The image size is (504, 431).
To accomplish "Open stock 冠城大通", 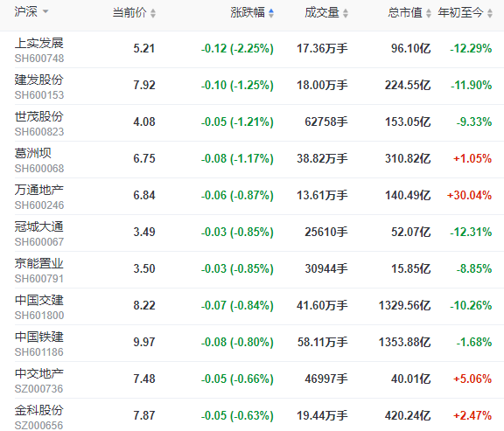I will [x=38, y=226].
